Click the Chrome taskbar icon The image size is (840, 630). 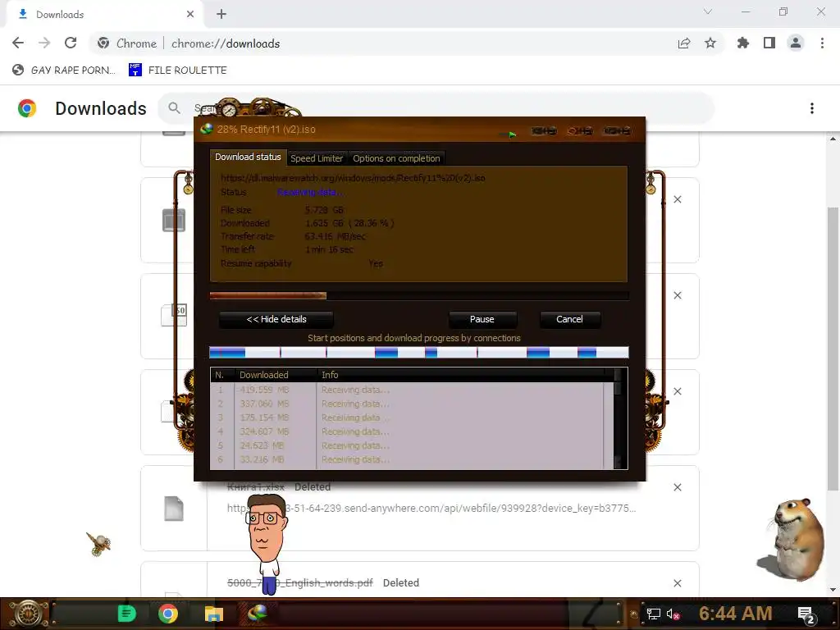coord(167,614)
